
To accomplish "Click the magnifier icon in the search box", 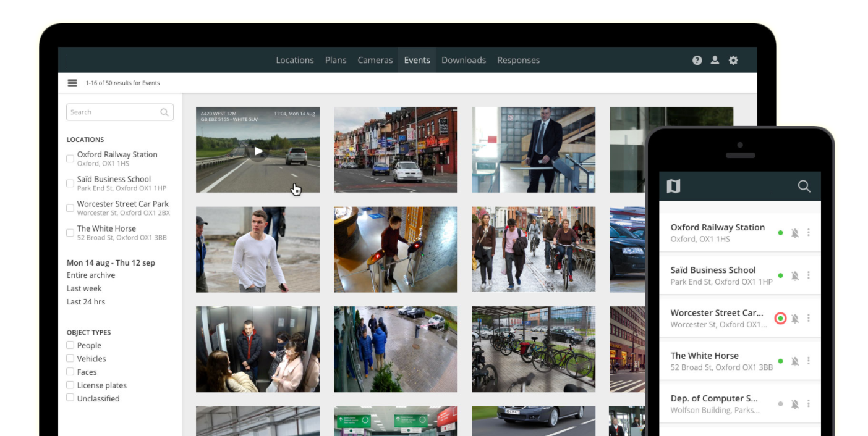I will coord(164,112).
